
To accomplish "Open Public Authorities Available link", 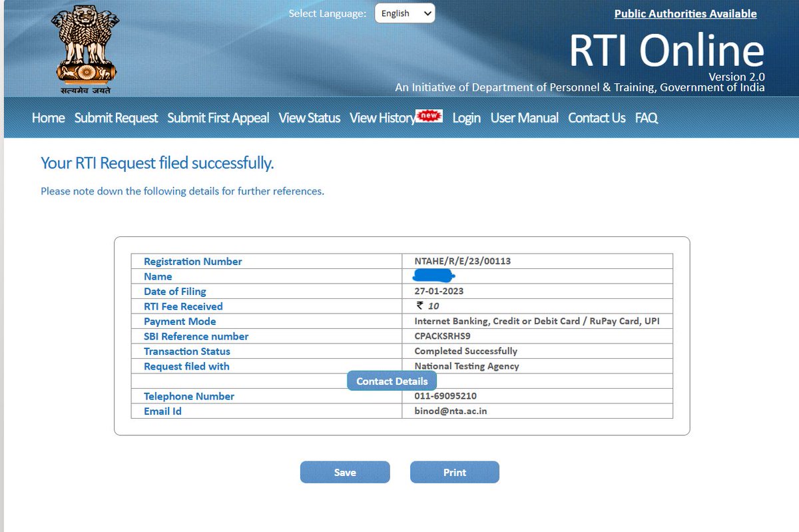I will tap(685, 13).
